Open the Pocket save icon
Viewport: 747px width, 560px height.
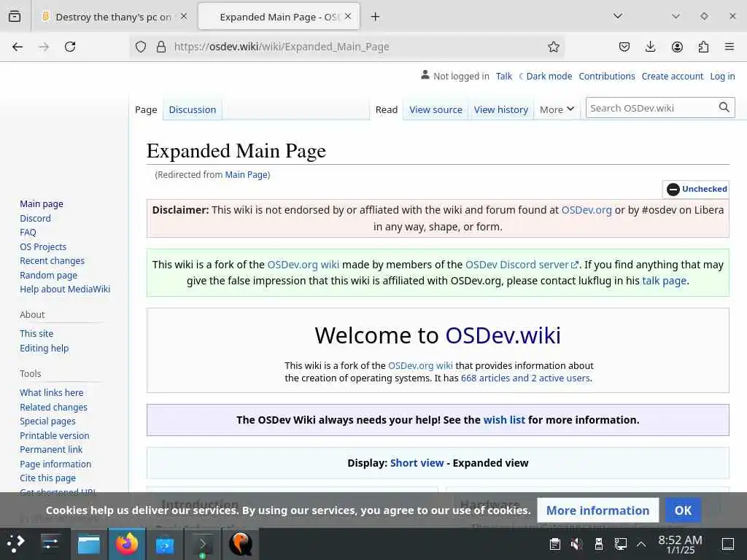pos(624,47)
